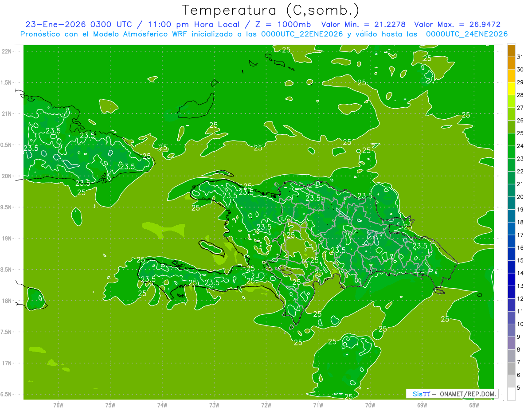Click the color scale's 15 label
532x411 pixels.
coord(520,260)
